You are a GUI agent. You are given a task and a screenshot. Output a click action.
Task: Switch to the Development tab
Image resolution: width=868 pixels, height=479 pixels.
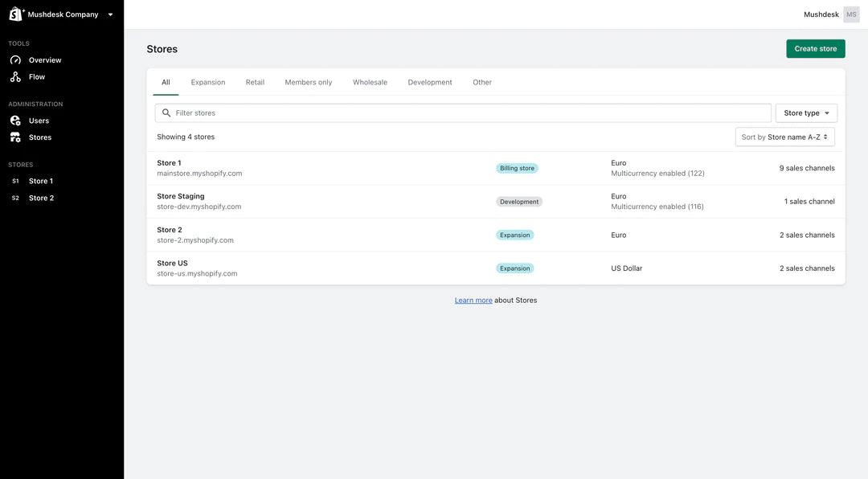(430, 83)
